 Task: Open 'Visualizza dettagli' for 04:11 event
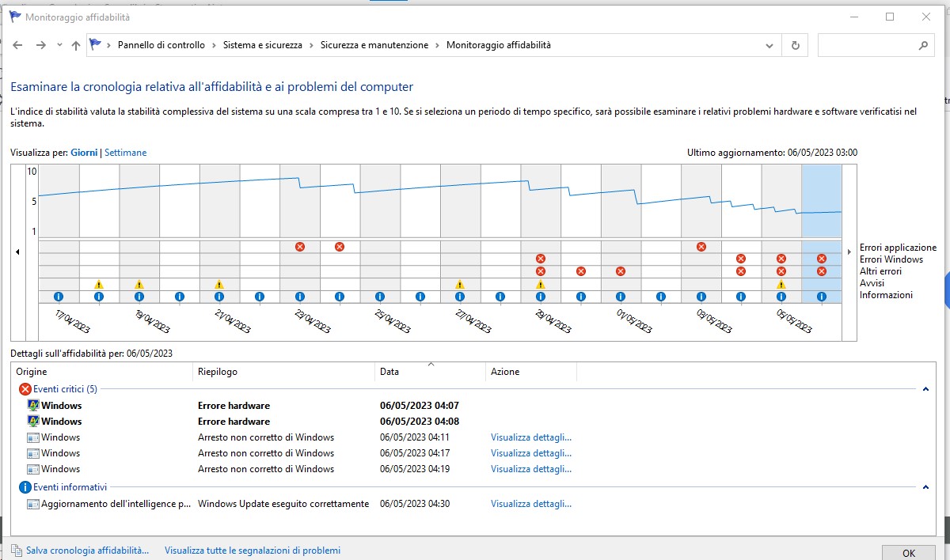pyautogui.click(x=531, y=437)
